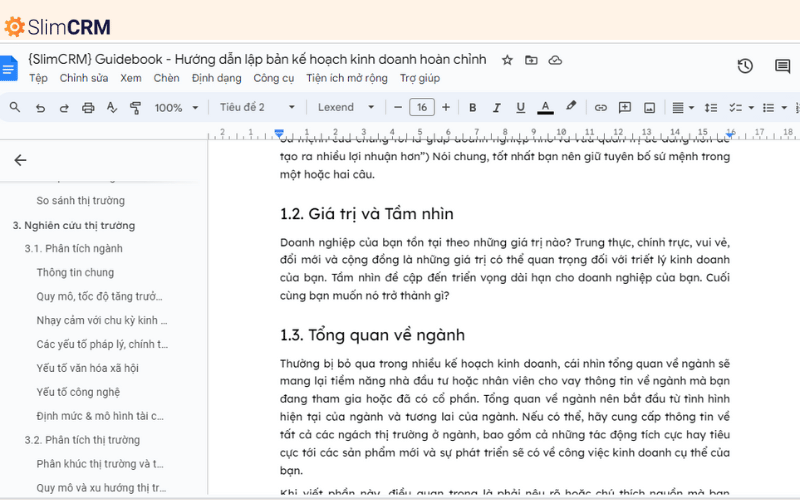
Task: Check the cloud save status icon
Action: click(555, 60)
